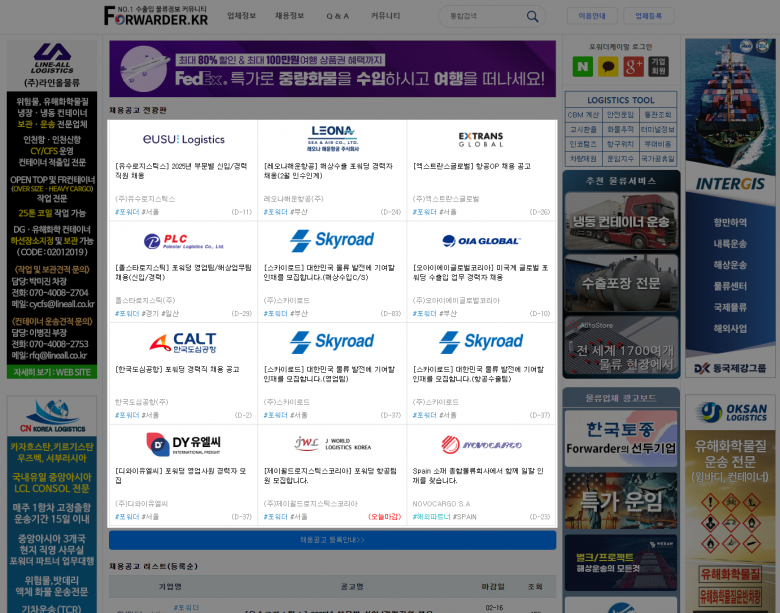Click the 업체등록 button
Image resolution: width=780 pixels, height=613 pixels.
[649, 16]
